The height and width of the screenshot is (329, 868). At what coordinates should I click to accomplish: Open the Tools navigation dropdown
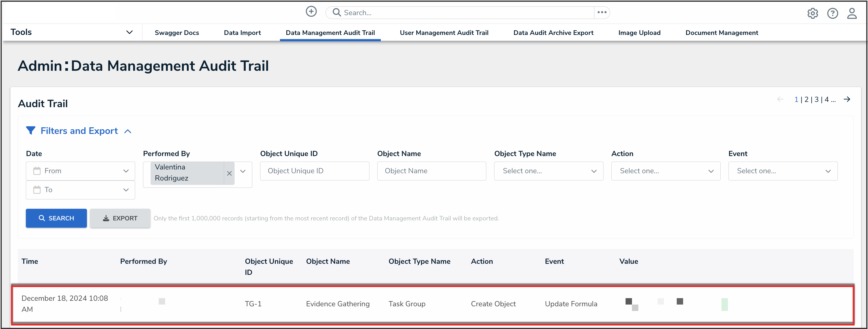129,32
